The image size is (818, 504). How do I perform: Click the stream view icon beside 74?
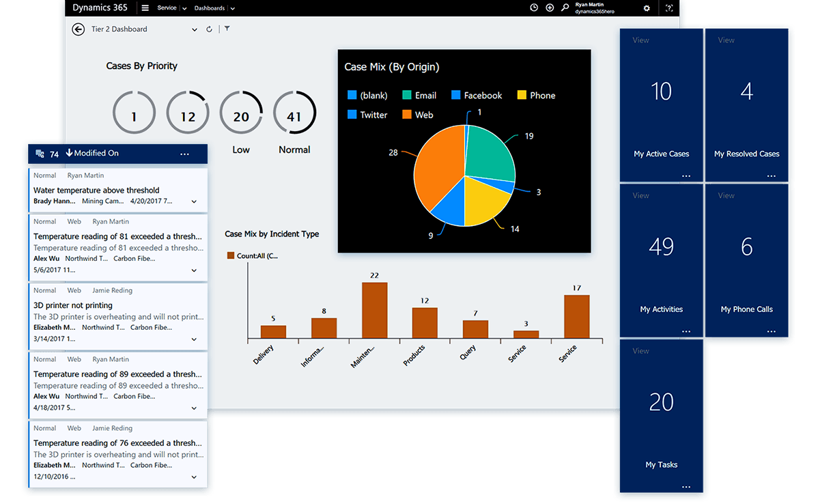point(40,154)
